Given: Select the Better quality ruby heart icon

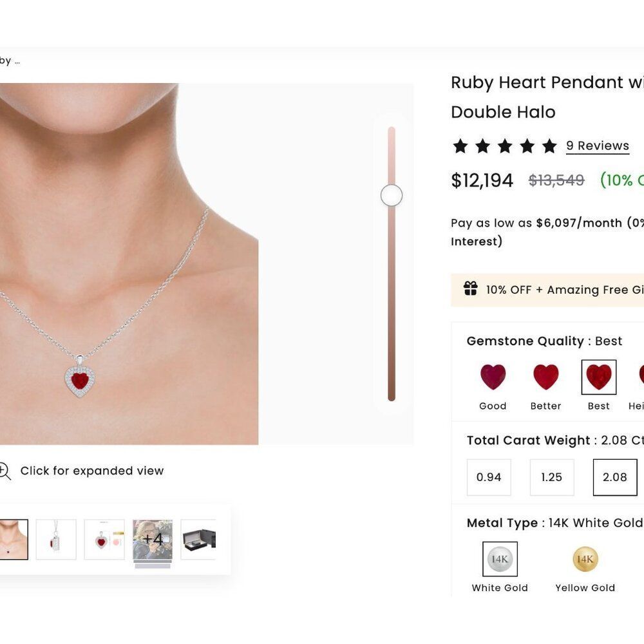Looking at the screenshot, I should pyautogui.click(x=545, y=376).
